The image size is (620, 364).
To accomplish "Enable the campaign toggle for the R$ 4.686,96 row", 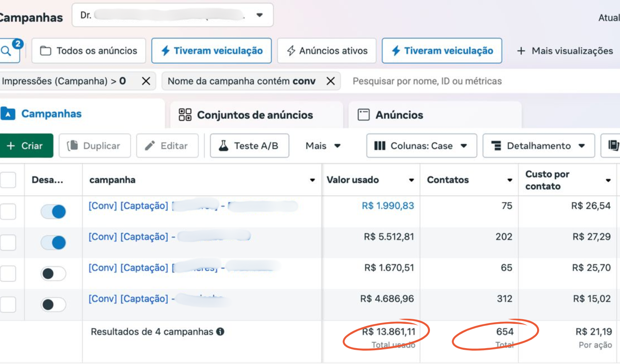I will pos(53,305).
